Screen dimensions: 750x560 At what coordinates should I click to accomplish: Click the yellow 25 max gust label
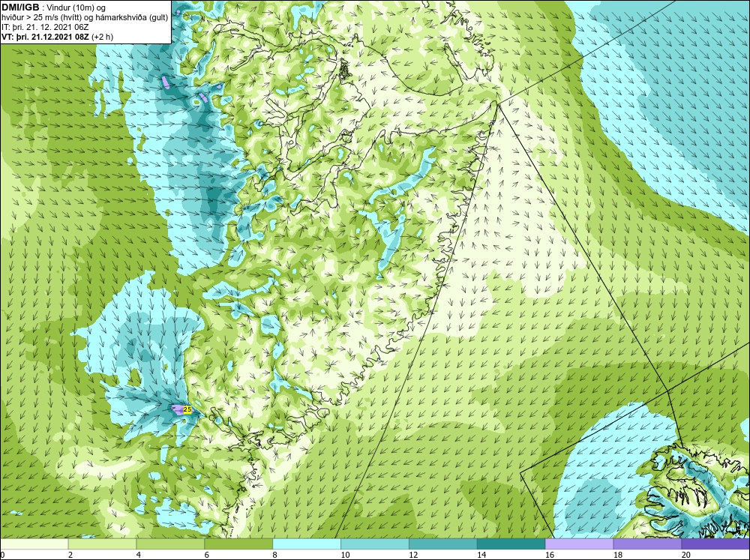coord(187,410)
